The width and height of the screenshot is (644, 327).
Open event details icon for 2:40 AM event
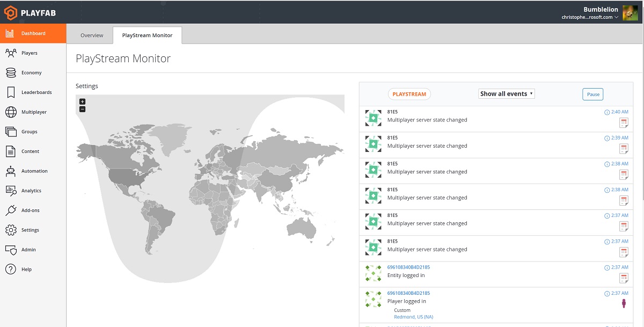(624, 123)
